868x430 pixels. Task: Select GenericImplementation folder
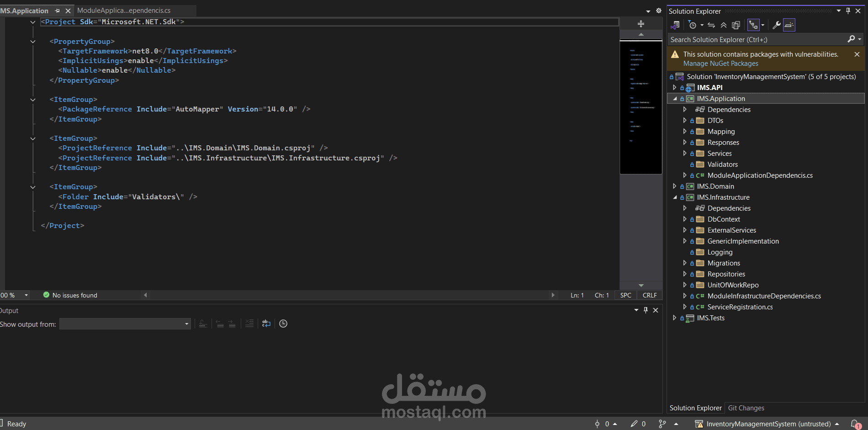point(743,241)
